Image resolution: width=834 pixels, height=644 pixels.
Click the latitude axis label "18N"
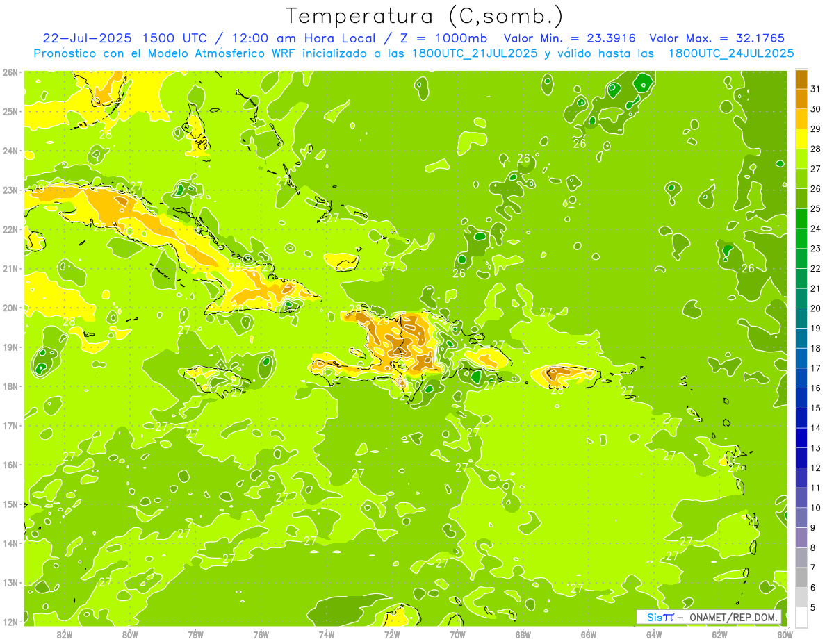[x=10, y=386]
